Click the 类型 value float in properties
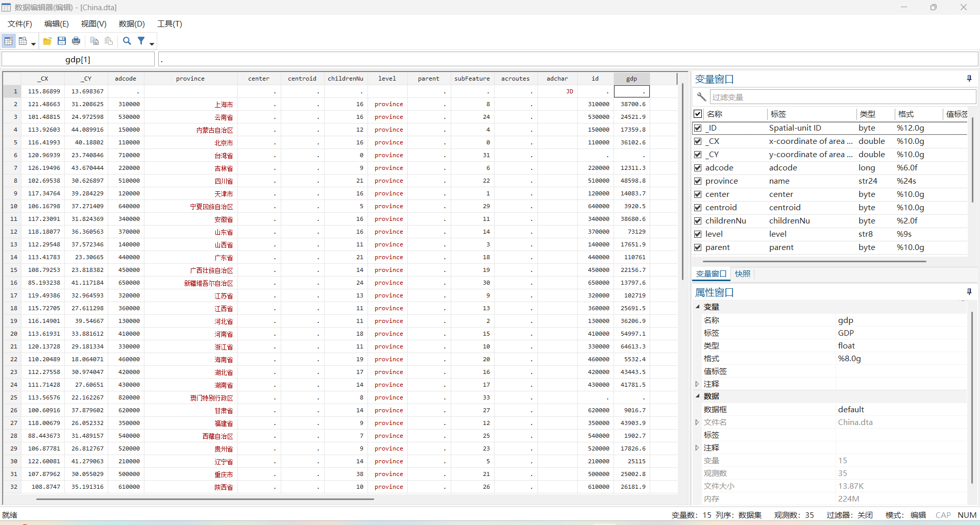This screenshot has height=525, width=980. (x=846, y=346)
